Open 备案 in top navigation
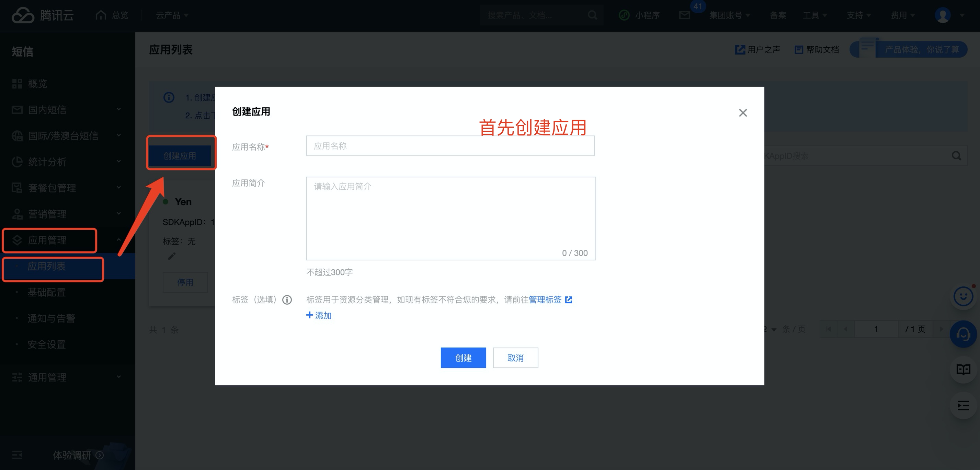 click(x=778, y=15)
